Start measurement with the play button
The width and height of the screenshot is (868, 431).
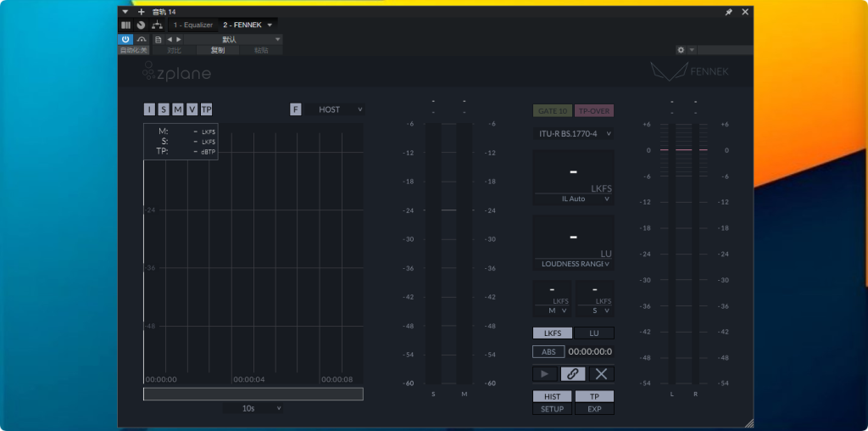pos(545,374)
